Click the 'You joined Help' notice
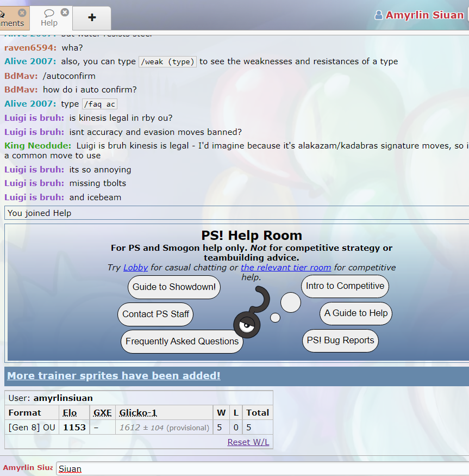 pos(236,213)
